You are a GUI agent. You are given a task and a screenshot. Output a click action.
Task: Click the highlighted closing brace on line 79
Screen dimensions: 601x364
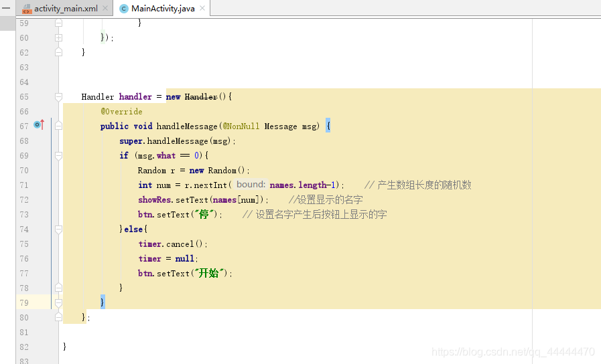coord(103,302)
